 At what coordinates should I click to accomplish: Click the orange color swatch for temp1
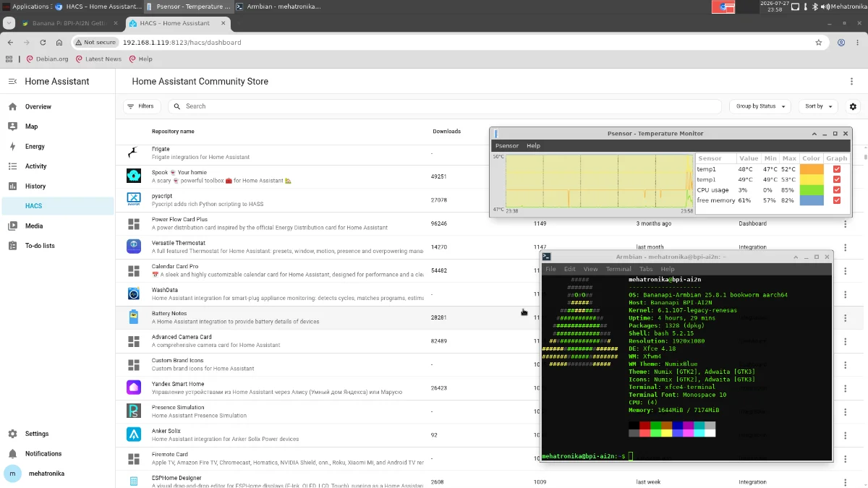click(812, 169)
